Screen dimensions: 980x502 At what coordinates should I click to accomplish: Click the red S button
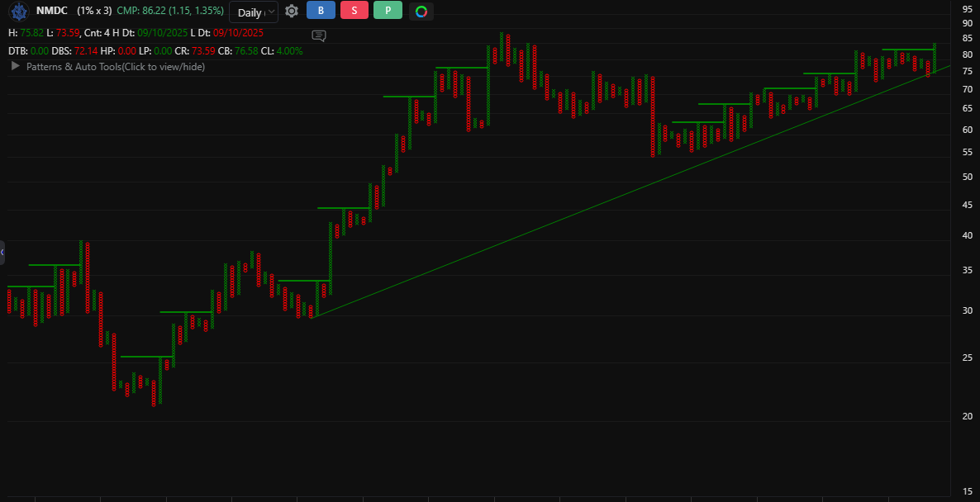tap(354, 11)
